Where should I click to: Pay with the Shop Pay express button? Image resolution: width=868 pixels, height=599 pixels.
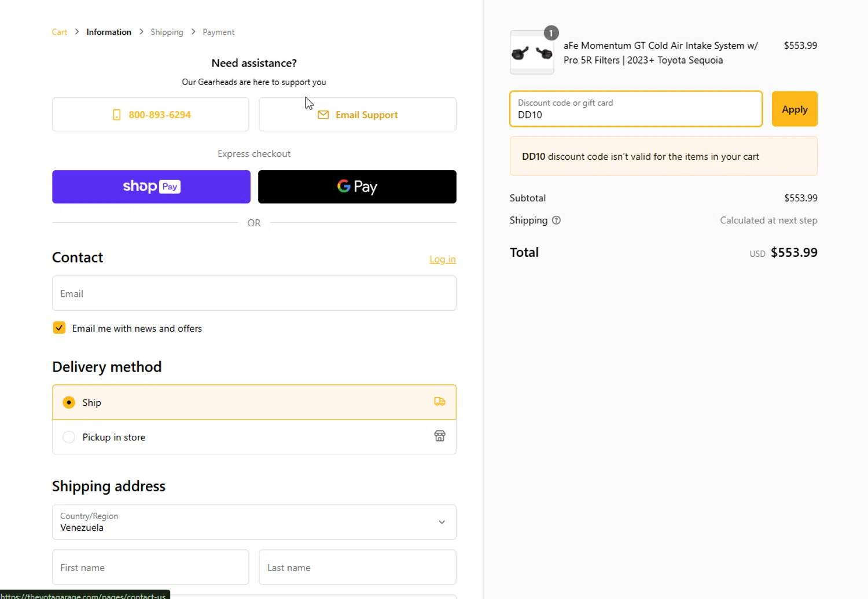click(151, 186)
